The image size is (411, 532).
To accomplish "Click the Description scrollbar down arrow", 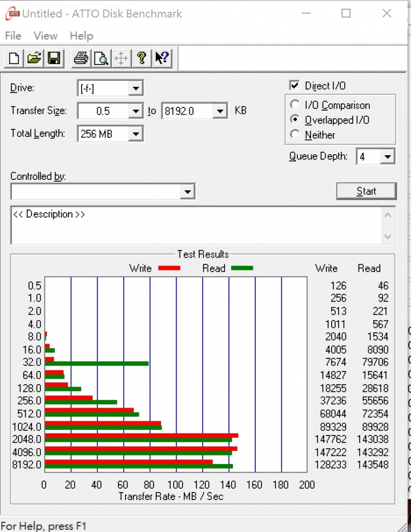I will [388, 236].
